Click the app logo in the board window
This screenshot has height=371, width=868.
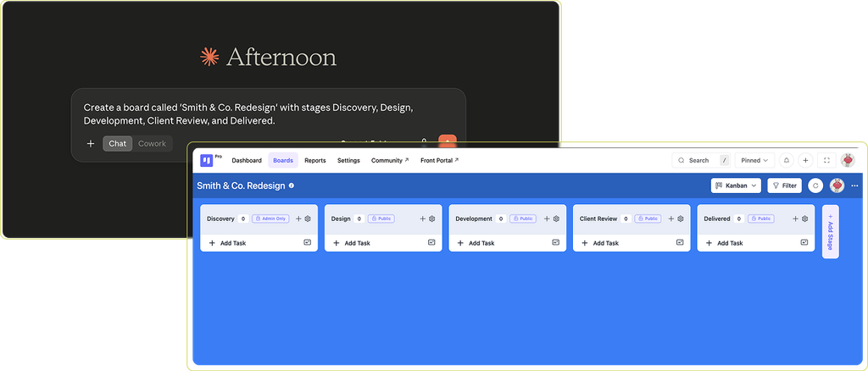(207, 160)
